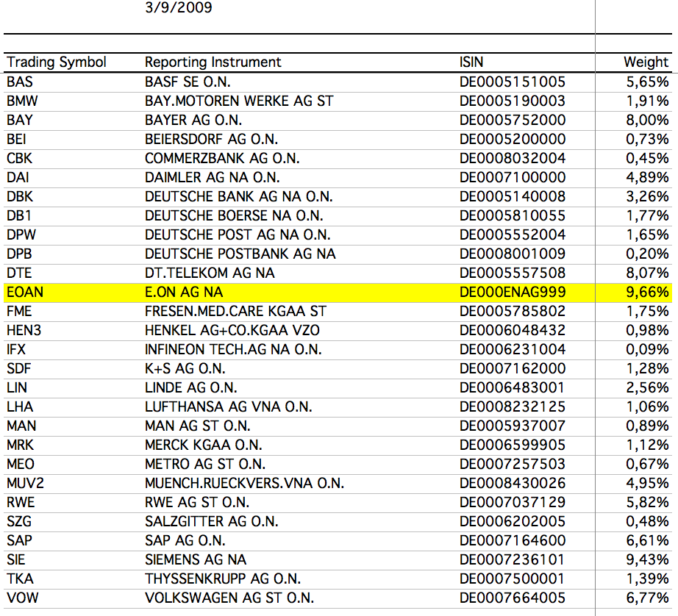This screenshot has width=678, height=616.
Task: Click ISIN DE0007100000
Action: pos(513,177)
